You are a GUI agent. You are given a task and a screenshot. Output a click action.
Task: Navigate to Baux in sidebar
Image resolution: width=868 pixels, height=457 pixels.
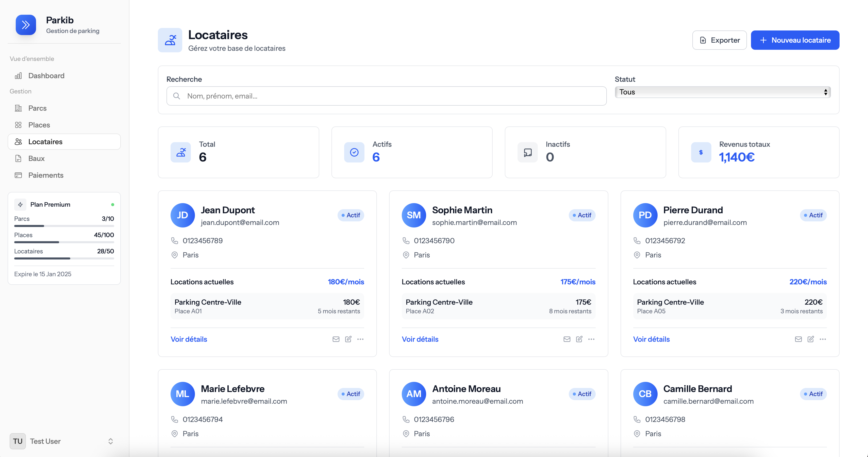[x=36, y=158]
